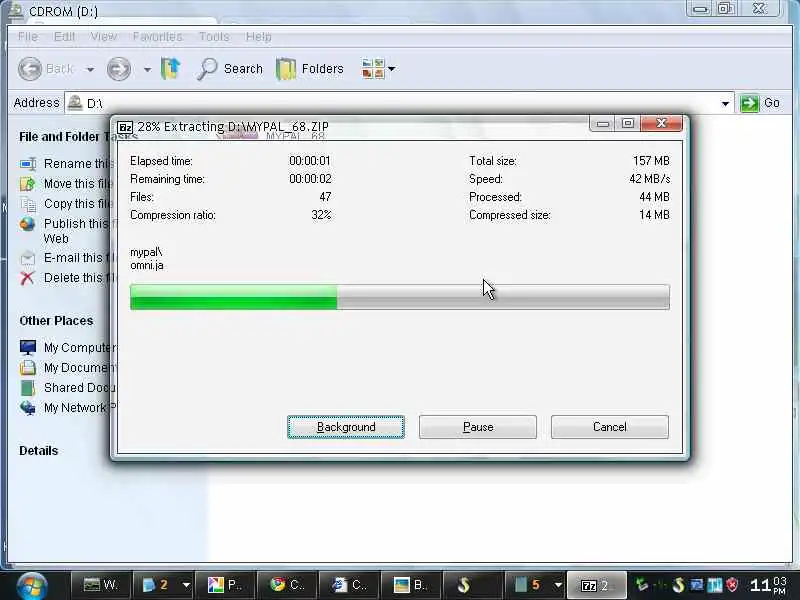Click the green extraction progress bar
The width and height of the screenshot is (800, 600).
point(399,297)
